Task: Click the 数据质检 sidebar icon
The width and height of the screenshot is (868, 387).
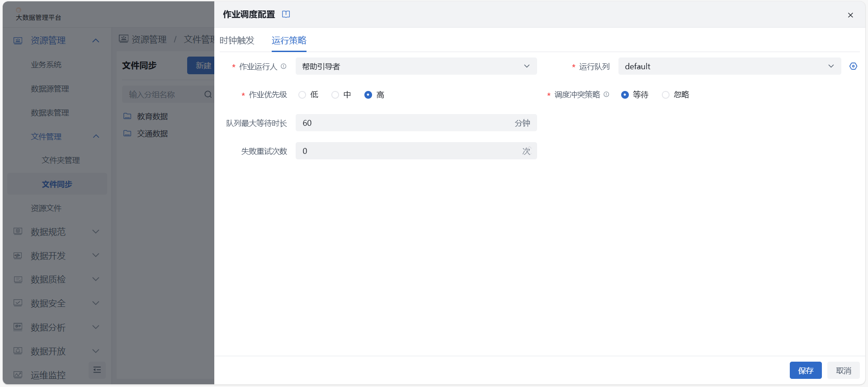Action: click(x=18, y=279)
